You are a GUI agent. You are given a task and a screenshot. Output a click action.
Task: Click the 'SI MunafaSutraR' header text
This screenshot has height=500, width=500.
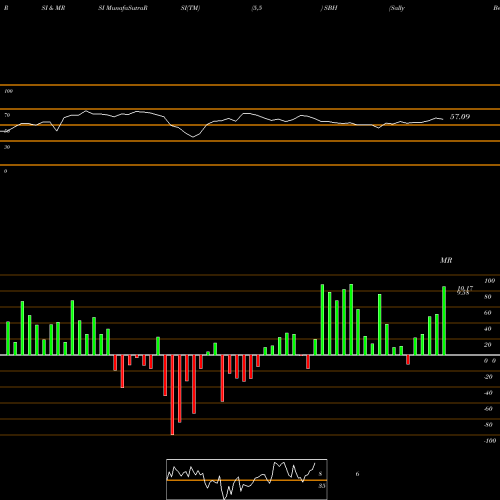[123, 8]
